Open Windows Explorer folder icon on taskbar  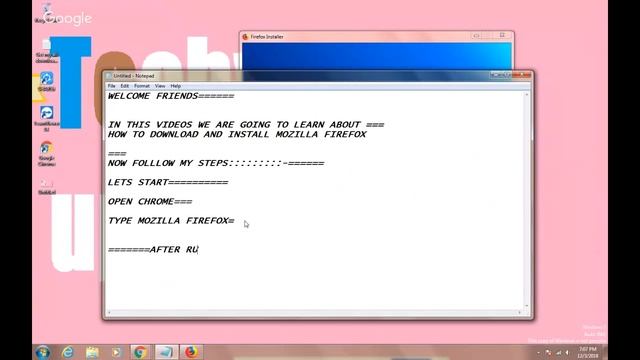[x=92, y=352]
